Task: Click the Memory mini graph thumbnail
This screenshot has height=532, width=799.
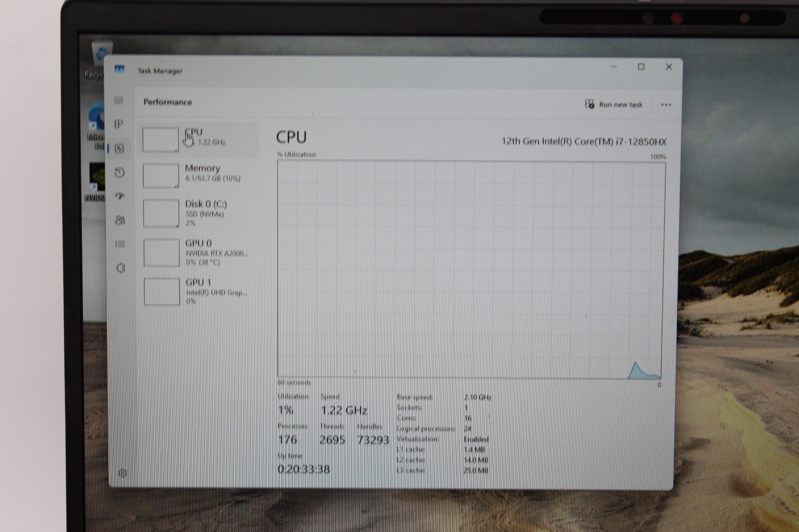Action: point(161,175)
